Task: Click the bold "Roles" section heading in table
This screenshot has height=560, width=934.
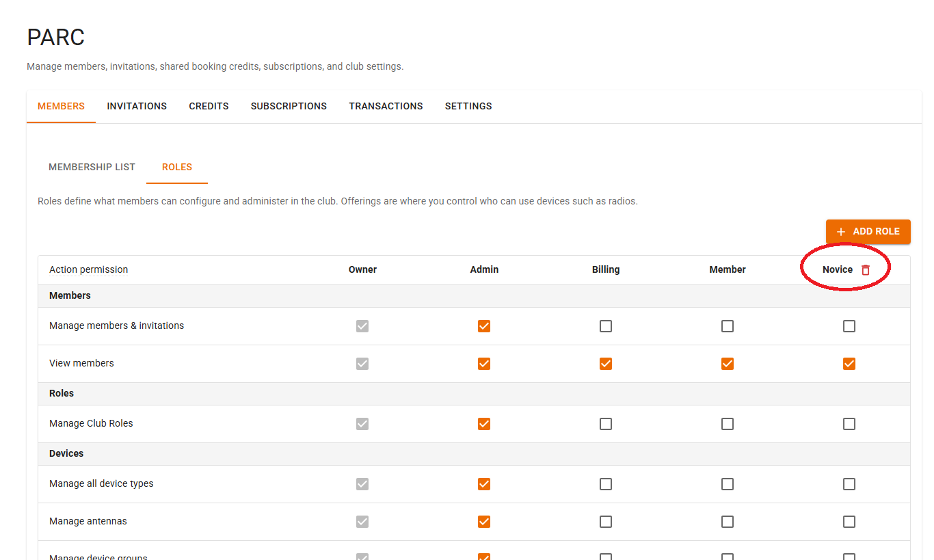Action: (62, 393)
